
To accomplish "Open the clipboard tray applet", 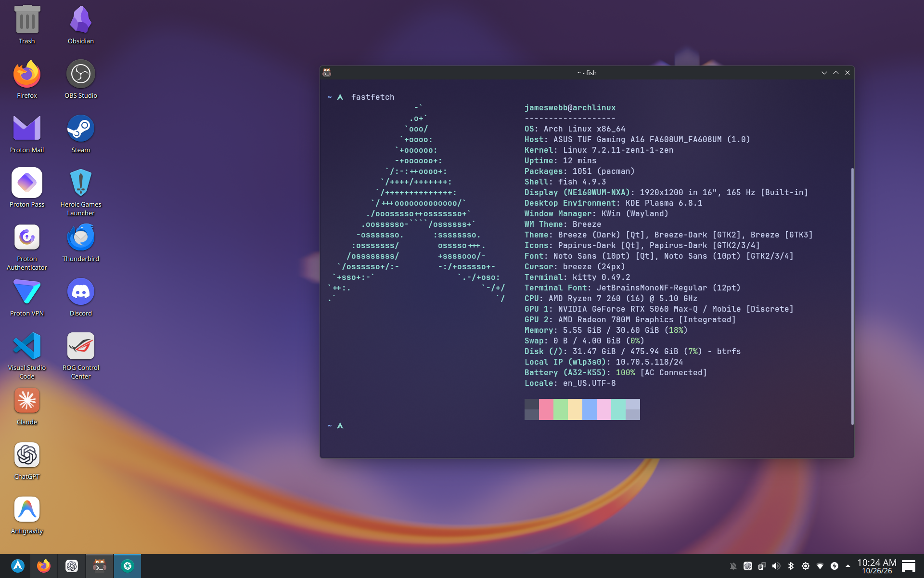I will (762, 566).
